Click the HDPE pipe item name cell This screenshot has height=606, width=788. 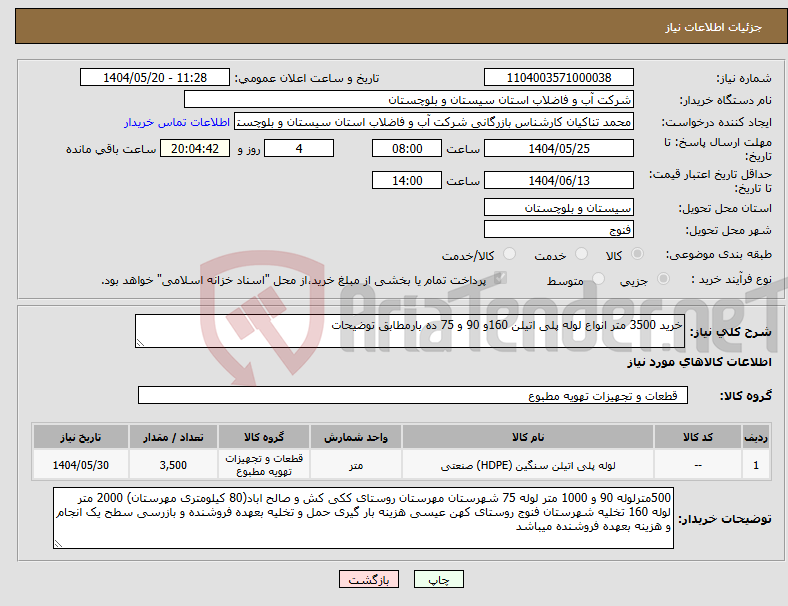point(528,465)
